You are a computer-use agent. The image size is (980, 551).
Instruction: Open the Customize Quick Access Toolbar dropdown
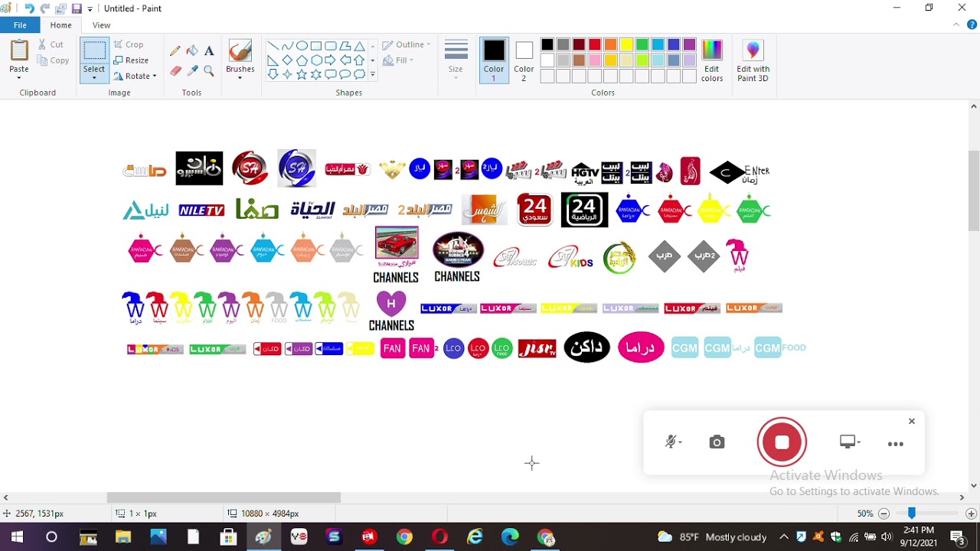[x=90, y=9]
